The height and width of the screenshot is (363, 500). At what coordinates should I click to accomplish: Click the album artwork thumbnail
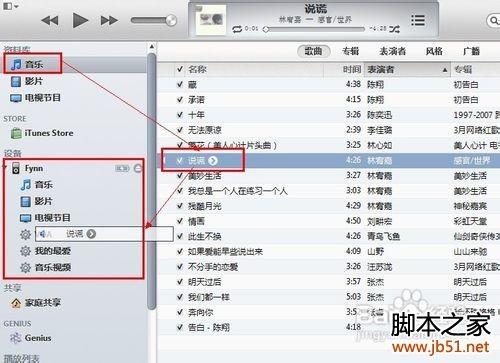[211, 20]
